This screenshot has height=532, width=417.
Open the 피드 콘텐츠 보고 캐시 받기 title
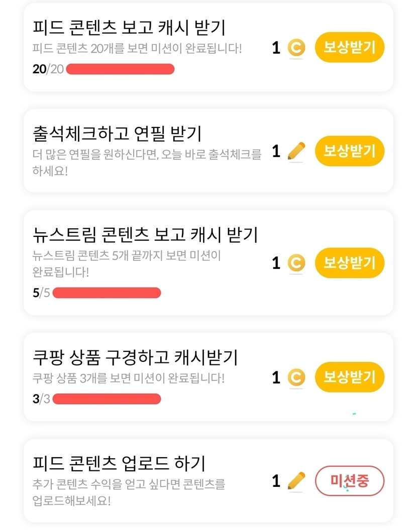pyautogui.click(x=128, y=27)
